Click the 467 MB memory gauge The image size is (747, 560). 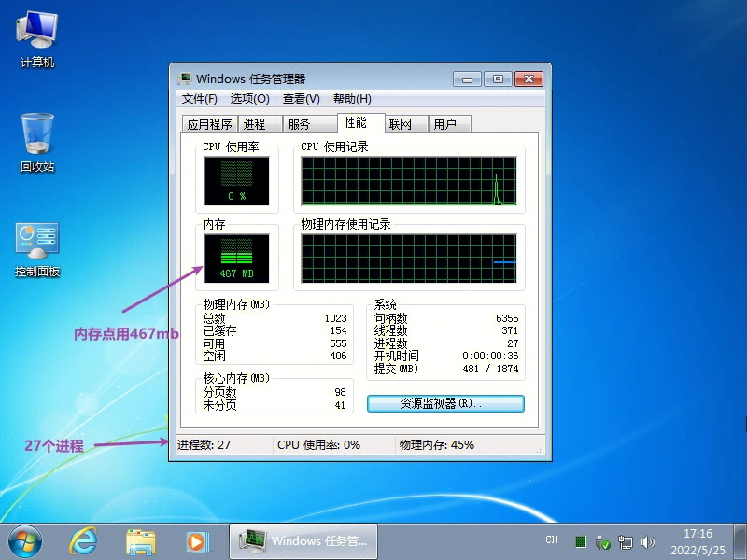coord(237,259)
